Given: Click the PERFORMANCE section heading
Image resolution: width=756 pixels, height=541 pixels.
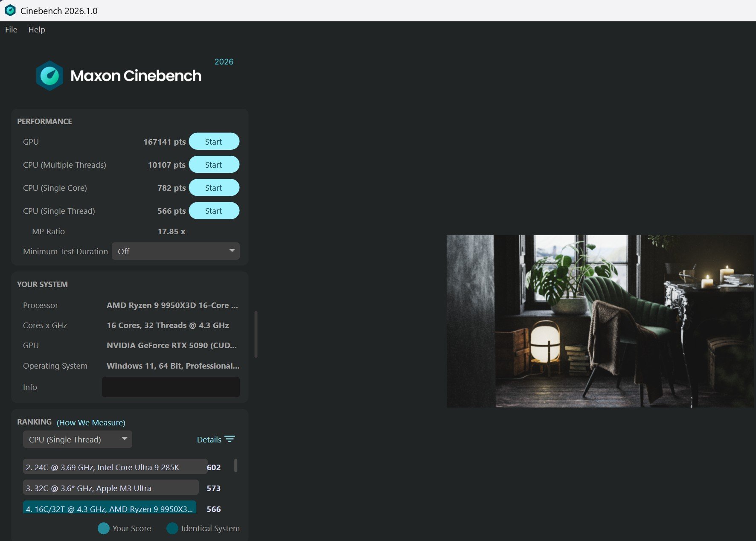Looking at the screenshot, I should 44,121.
